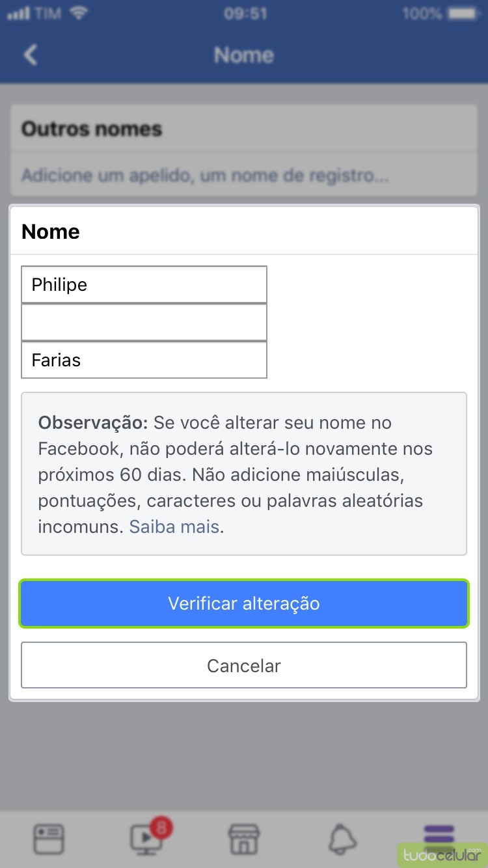
Task: Follow the Saiba mais link
Action: [174, 527]
